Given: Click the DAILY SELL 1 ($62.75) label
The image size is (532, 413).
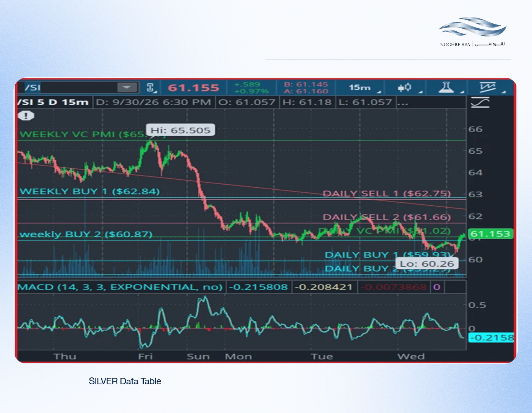Looking at the screenshot, I should (x=387, y=193).
